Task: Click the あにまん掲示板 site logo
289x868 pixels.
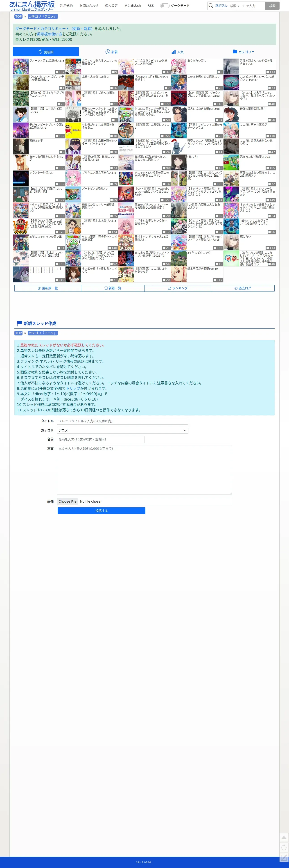Action: coord(32,6)
